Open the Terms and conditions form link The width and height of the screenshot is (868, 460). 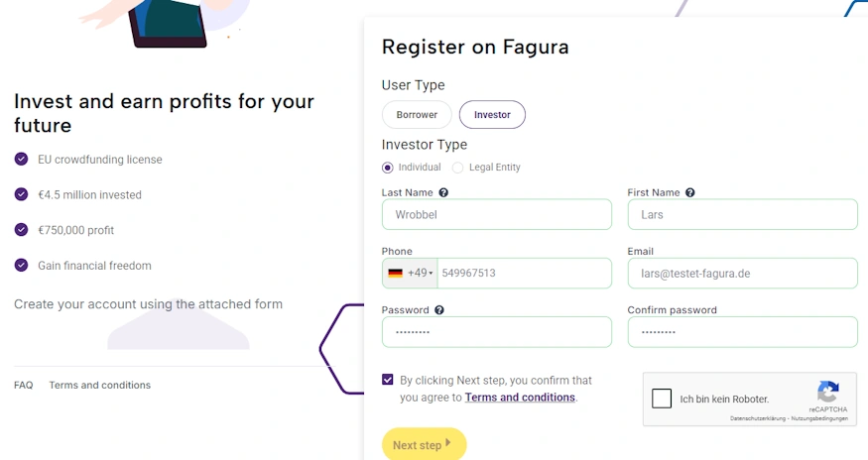(520, 398)
